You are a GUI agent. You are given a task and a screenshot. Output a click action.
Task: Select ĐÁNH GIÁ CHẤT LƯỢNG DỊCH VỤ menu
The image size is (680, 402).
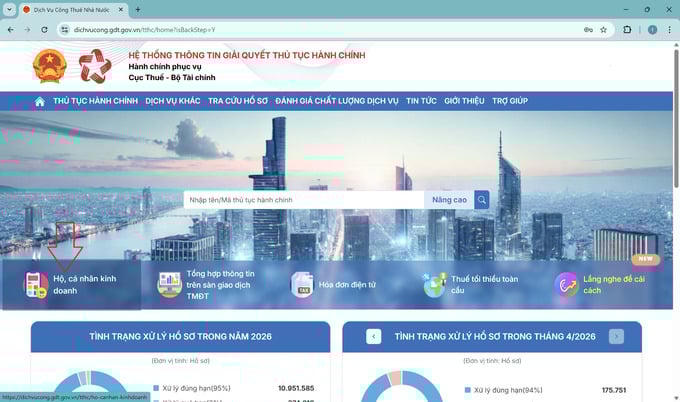point(336,101)
